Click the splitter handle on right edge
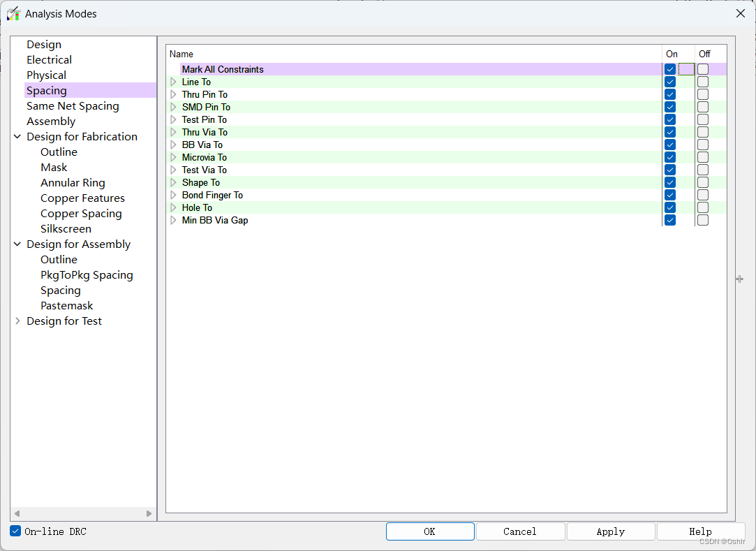The image size is (756, 551). [739, 279]
